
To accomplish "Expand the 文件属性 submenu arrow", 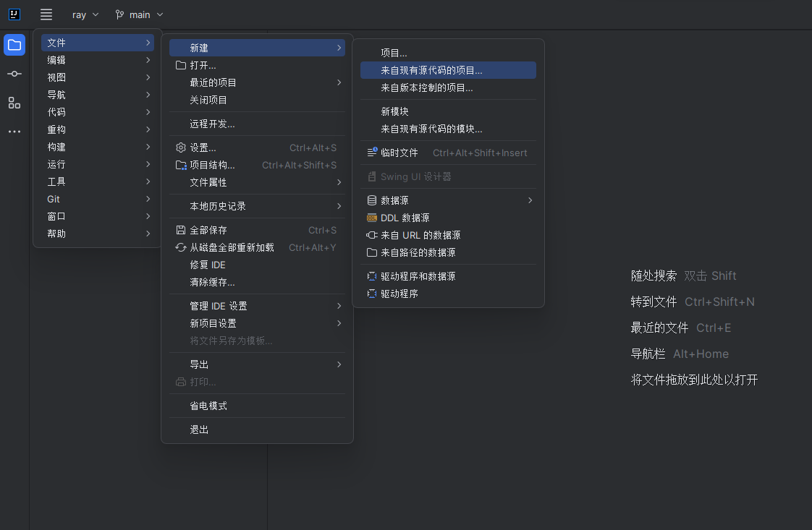I will 339,182.
